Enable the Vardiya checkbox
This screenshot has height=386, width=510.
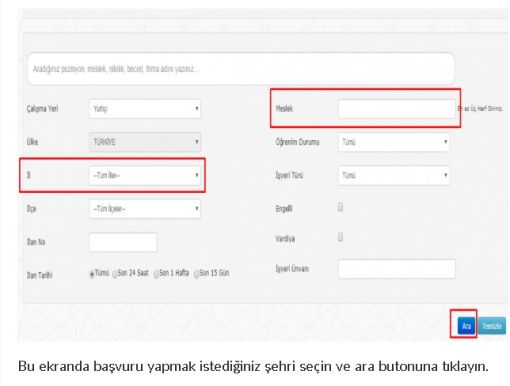click(340, 237)
